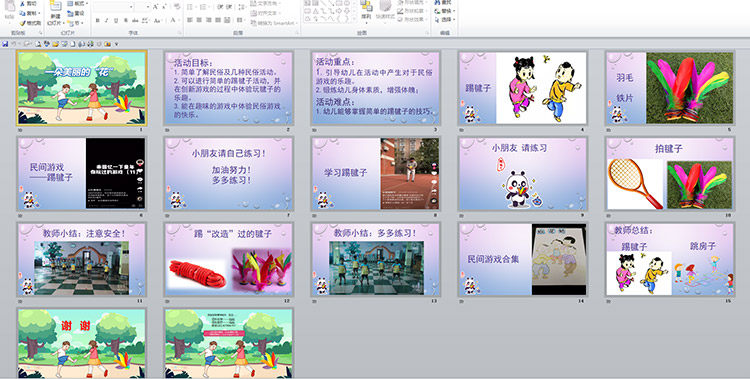The height and width of the screenshot is (379, 750).
Task: Click Reset (重设) slide button
Action: 76,13
